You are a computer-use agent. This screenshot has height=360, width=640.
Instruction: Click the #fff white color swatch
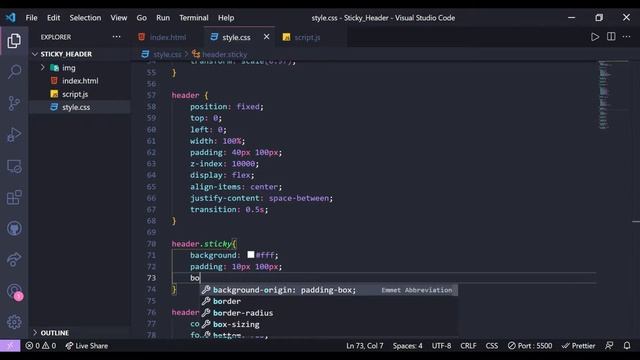point(251,255)
